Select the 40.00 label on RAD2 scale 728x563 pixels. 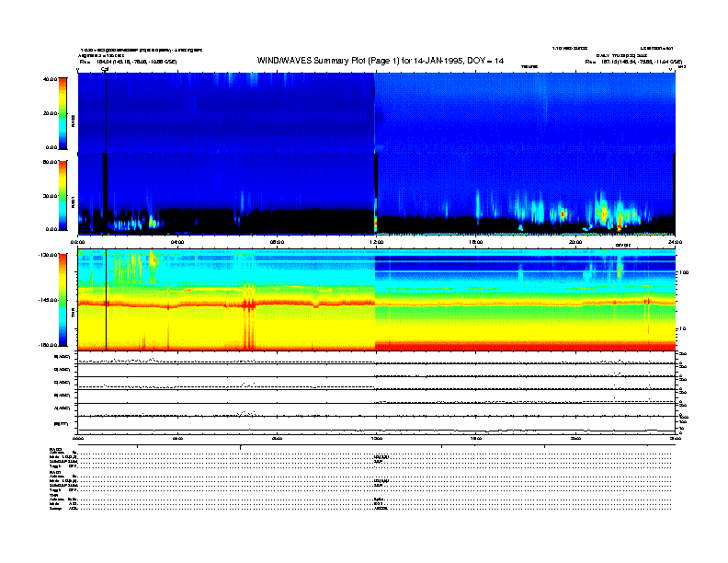50,79
